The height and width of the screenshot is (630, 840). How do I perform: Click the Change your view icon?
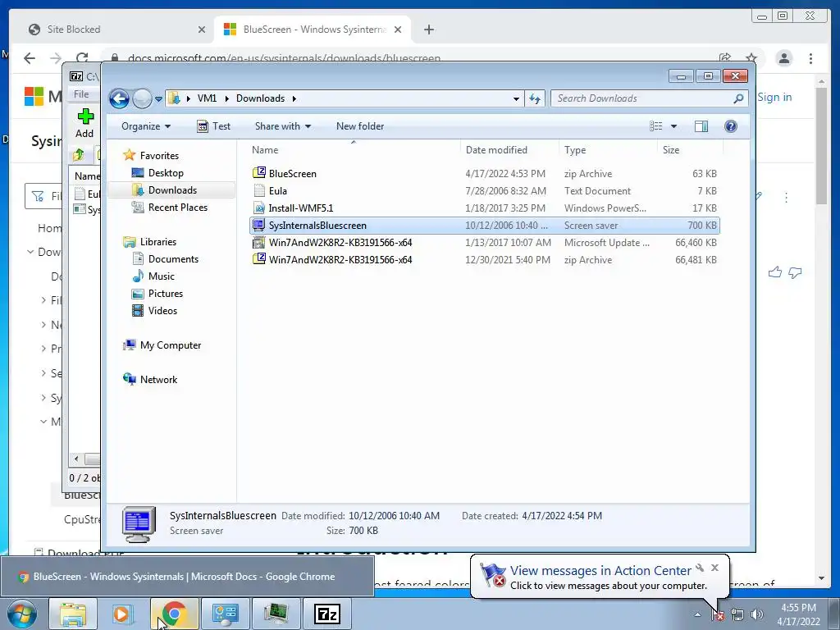pos(656,126)
